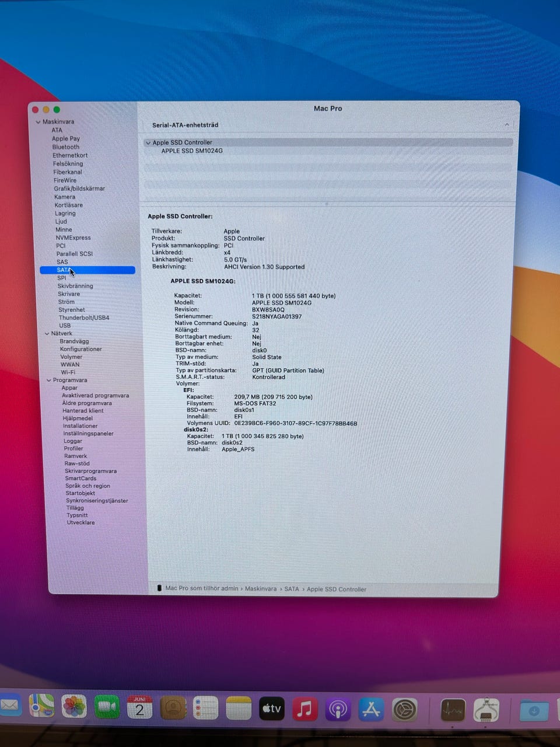Collapse the Maskinvara section
The height and width of the screenshot is (747, 560).
(x=38, y=122)
